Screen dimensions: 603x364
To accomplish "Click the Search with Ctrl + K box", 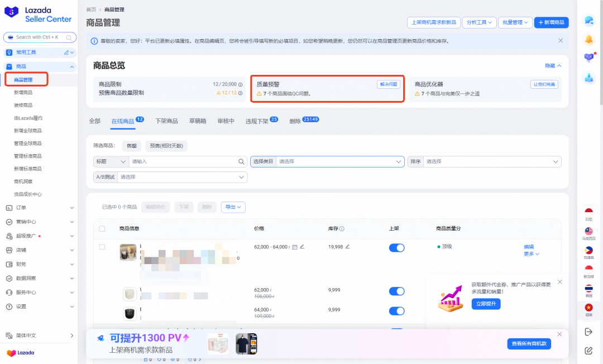I will click(40, 37).
